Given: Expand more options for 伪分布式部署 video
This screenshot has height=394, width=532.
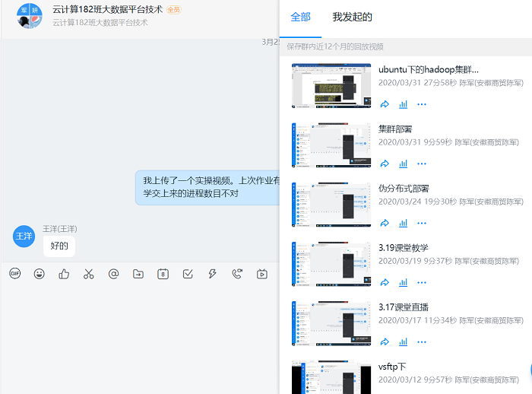Looking at the screenshot, I should point(422,223).
